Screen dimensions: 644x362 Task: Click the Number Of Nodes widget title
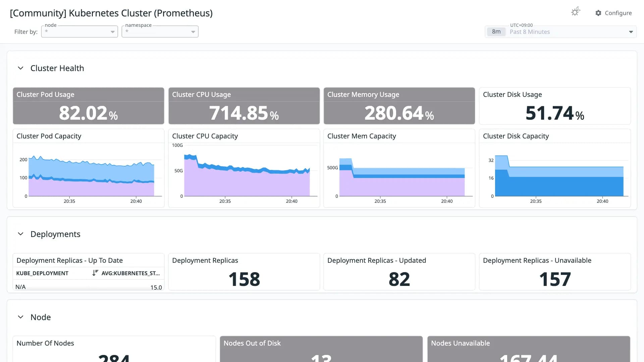click(45, 343)
